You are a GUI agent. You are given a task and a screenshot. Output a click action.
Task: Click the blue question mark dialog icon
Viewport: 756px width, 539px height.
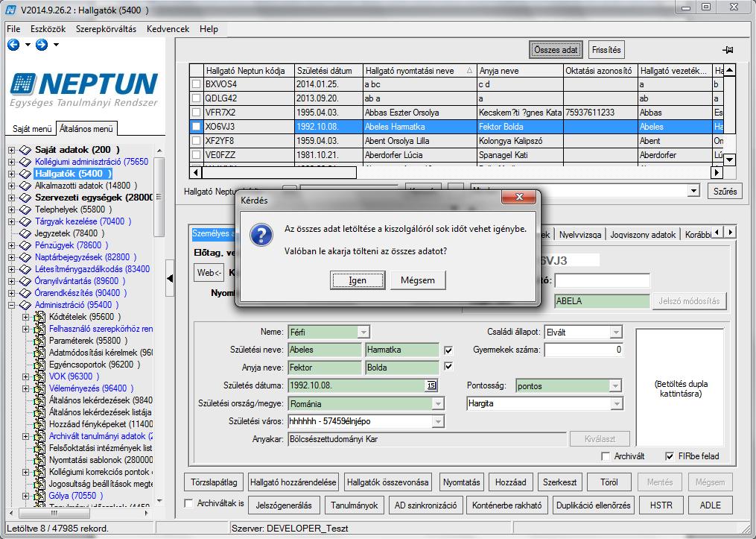(x=261, y=235)
